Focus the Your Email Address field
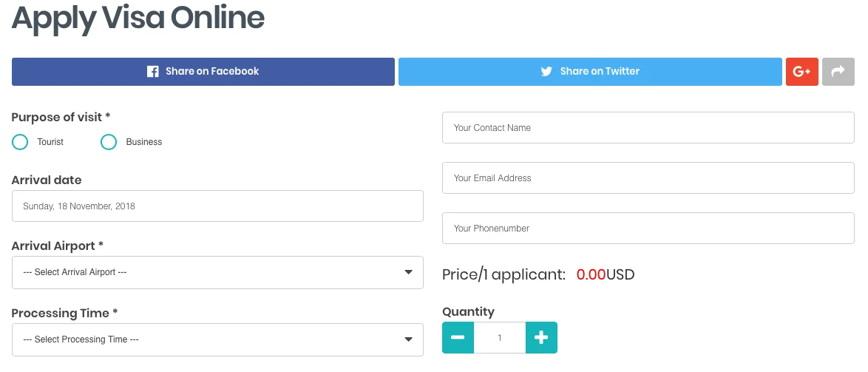Image resolution: width=868 pixels, height=372 pixels. click(x=648, y=177)
